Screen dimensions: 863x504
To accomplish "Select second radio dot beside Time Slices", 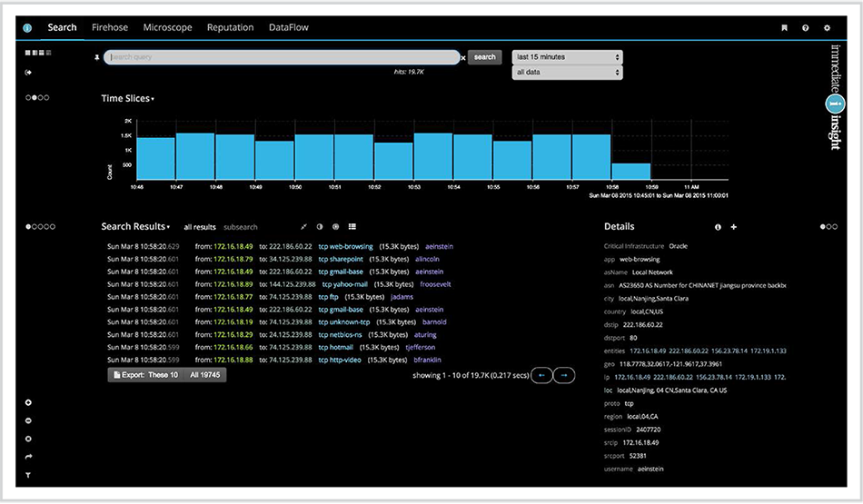I will click(35, 97).
